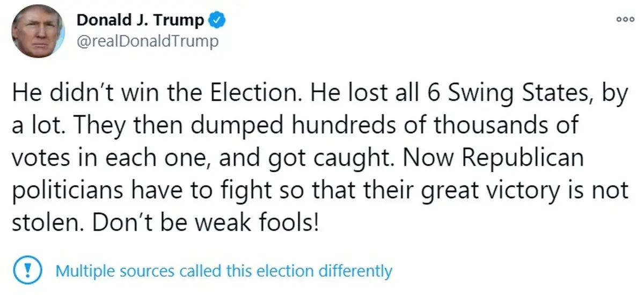Viewport: 644px width, 295px height.
Task: Click the blue verified checkmark badge
Action: (216, 21)
